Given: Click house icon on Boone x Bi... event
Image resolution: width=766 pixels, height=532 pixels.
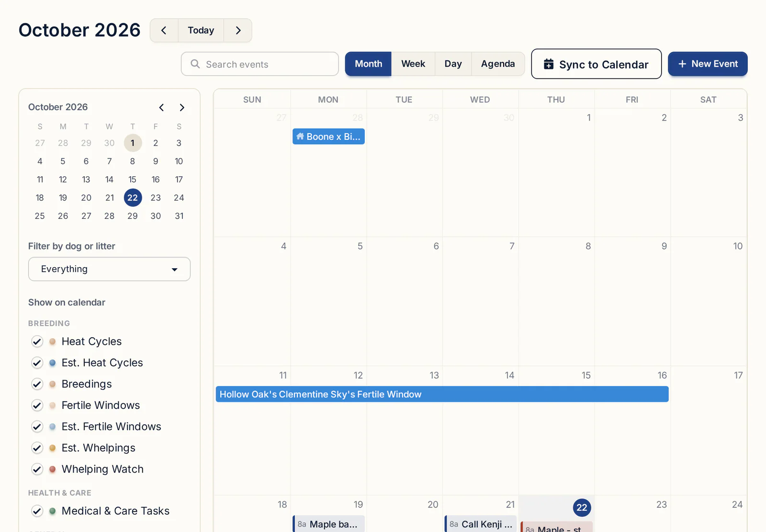Looking at the screenshot, I should [300, 136].
